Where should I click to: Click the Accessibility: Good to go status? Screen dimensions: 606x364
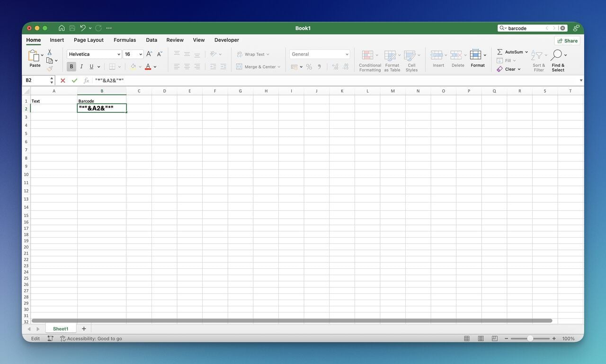tap(91, 338)
